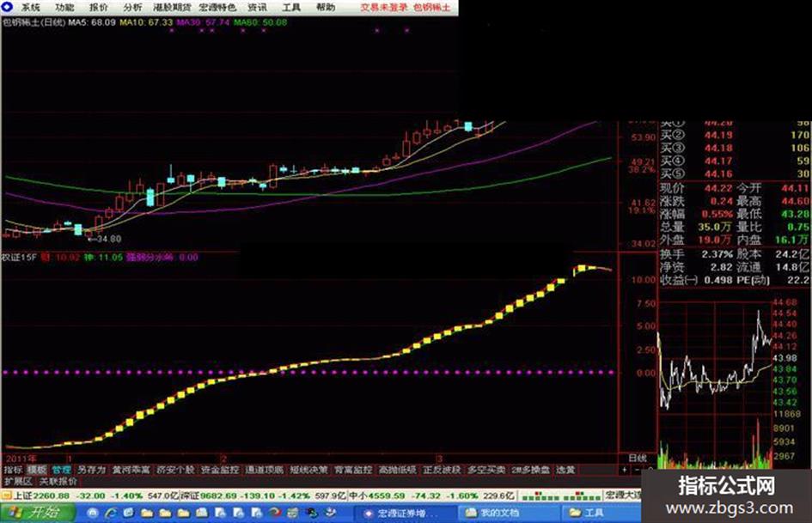The image size is (812, 523).
Task: Click the yellow MA10: 67.33 indicator label
Action: 146,22
